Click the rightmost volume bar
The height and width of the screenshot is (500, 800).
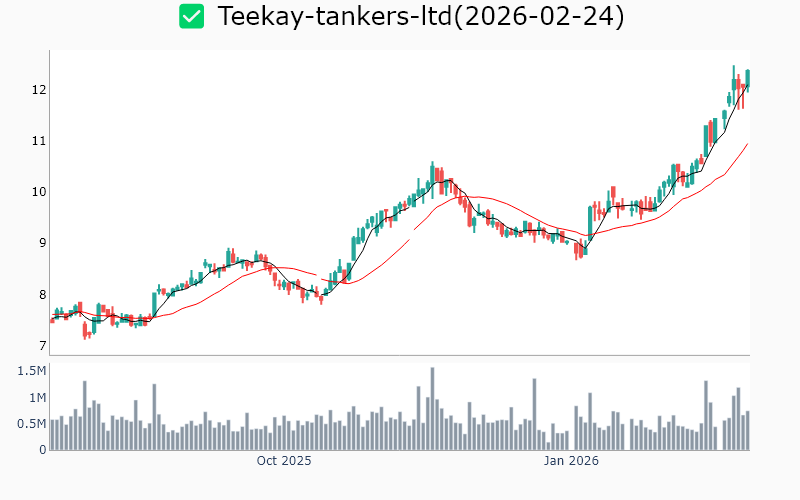point(747,431)
